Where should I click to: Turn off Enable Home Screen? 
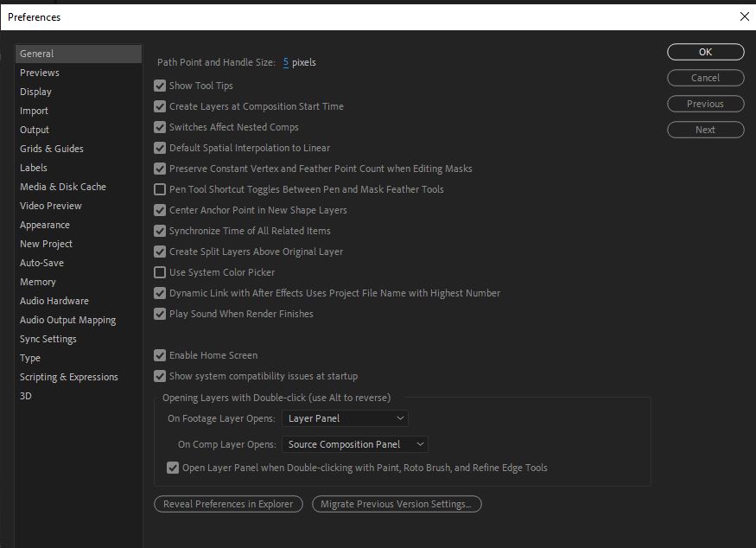[x=160, y=355]
